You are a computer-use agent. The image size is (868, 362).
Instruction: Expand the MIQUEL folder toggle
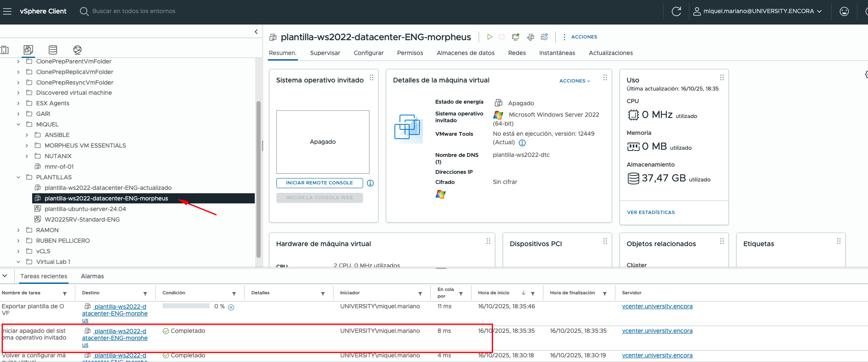click(x=18, y=124)
